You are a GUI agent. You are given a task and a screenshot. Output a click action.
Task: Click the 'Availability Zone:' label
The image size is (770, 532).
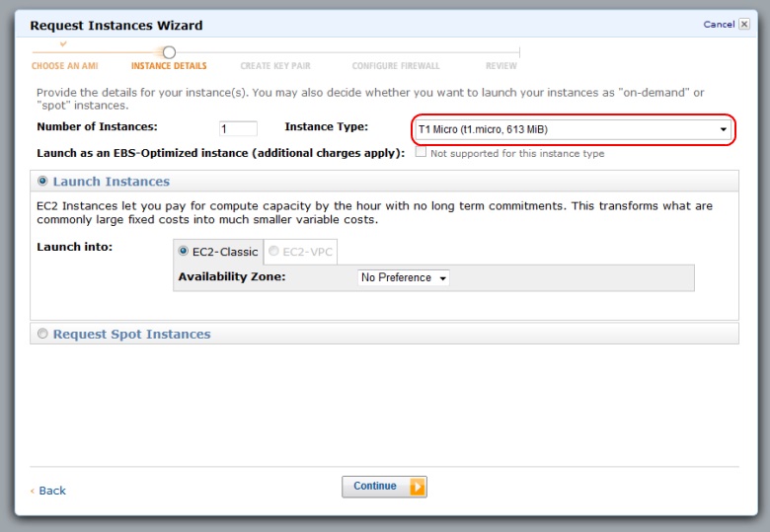[232, 276]
